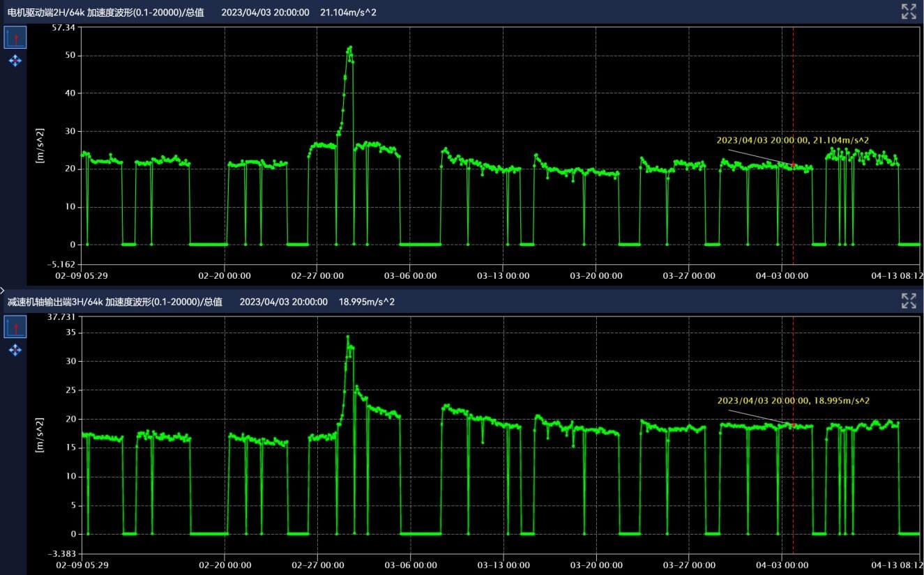Select cursor tool in the 电机驱动端2H chart
924x575 pixels.
[15, 38]
